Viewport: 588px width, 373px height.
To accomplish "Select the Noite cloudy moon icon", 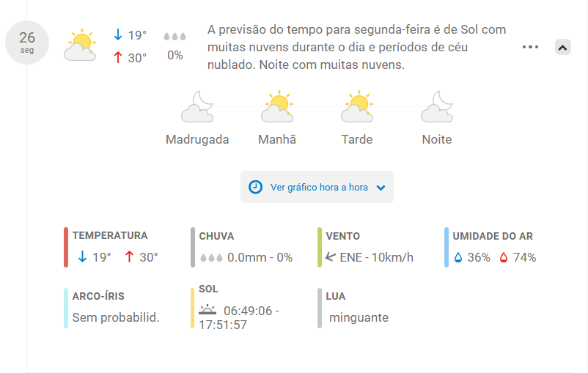I will (437, 106).
